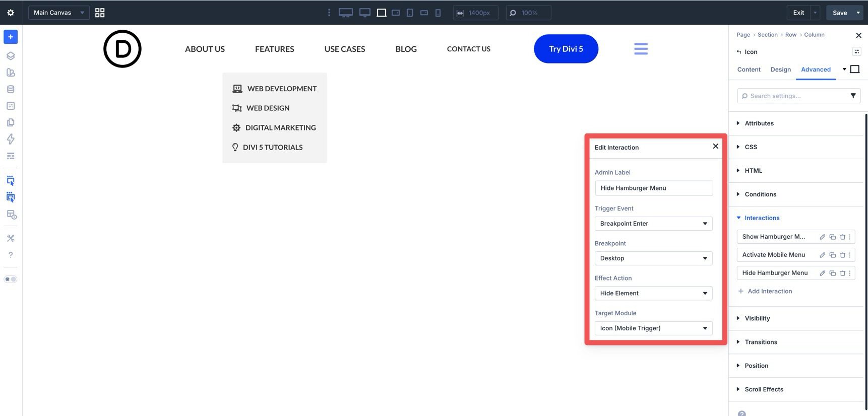
Task: Switch to tablet landscape breakpoint
Action: (x=396, y=13)
